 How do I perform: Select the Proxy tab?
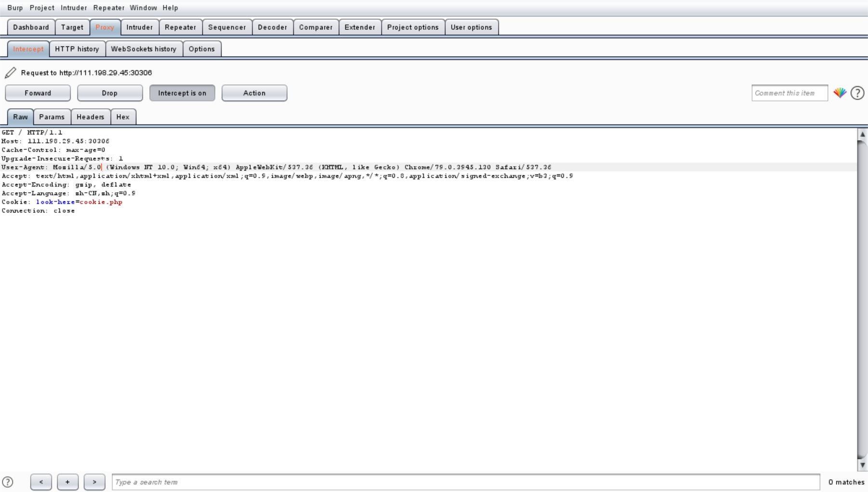pyautogui.click(x=105, y=27)
